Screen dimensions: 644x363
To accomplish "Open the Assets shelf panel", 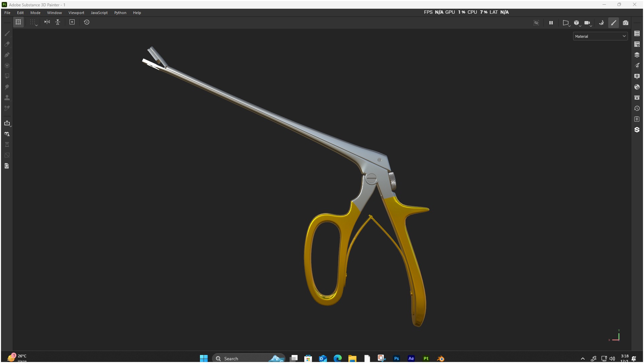I will pyautogui.click(x=637, y=98).
